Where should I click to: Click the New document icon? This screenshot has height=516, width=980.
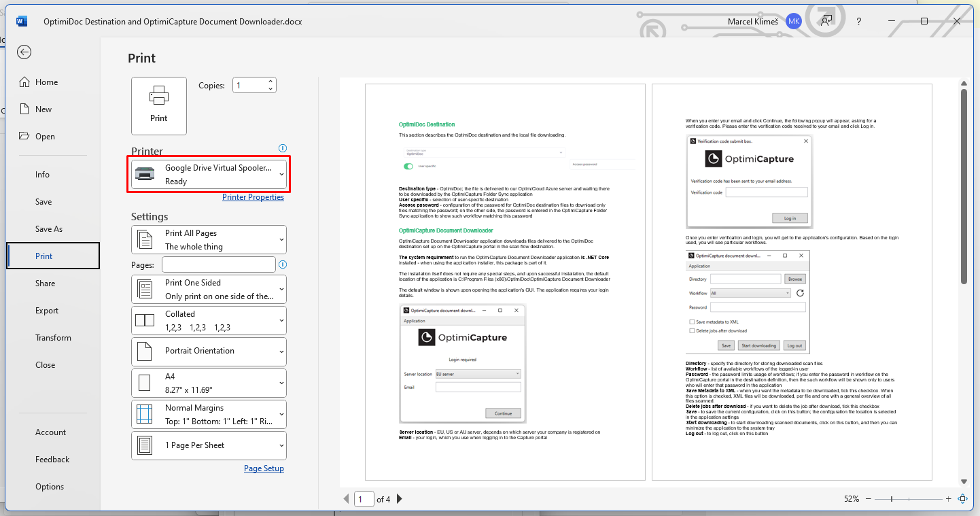coord(24,109)
